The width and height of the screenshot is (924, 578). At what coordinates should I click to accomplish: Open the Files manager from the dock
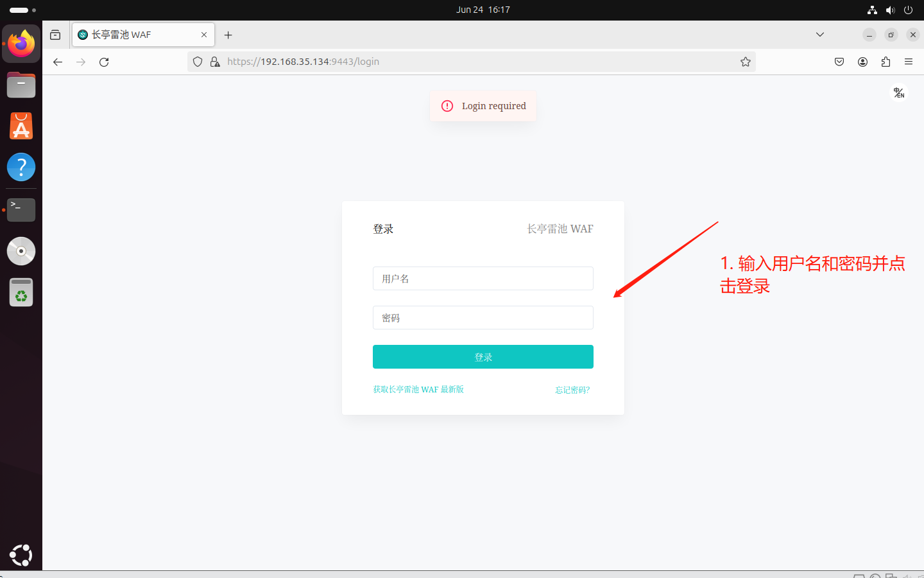pos(21,85)
